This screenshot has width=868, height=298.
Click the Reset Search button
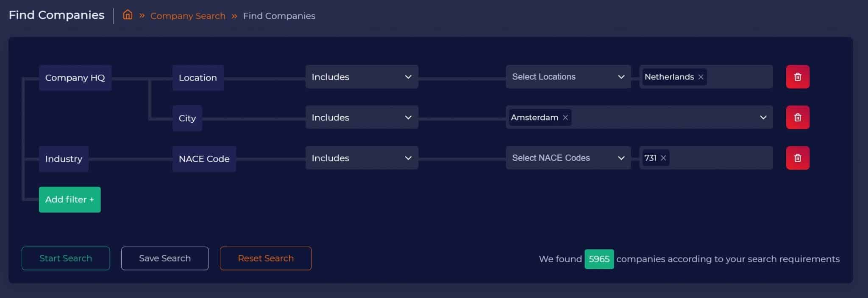pos(266,258)
